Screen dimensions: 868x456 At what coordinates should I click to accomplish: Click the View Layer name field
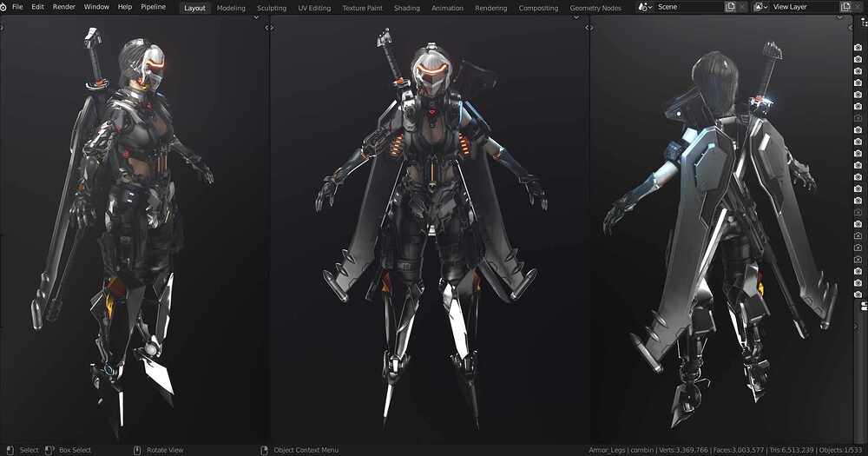coord(805,7)
